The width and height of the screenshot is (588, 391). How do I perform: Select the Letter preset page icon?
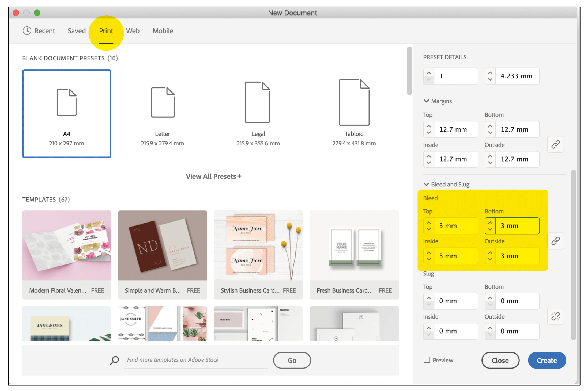[163, 102]
